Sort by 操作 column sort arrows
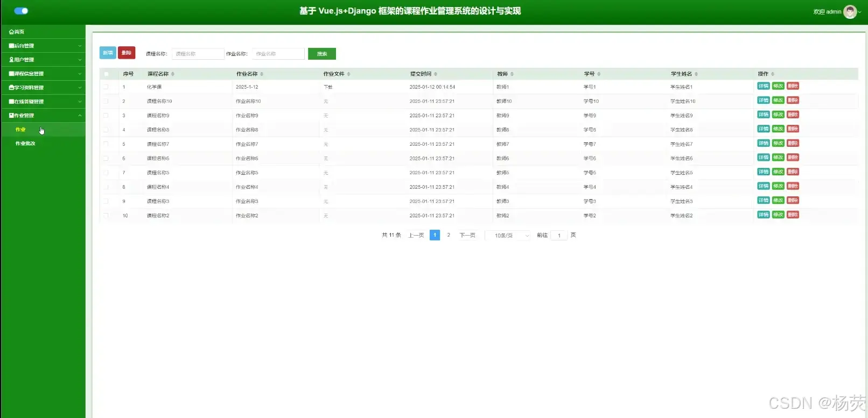868x418 pixels. 773,74
